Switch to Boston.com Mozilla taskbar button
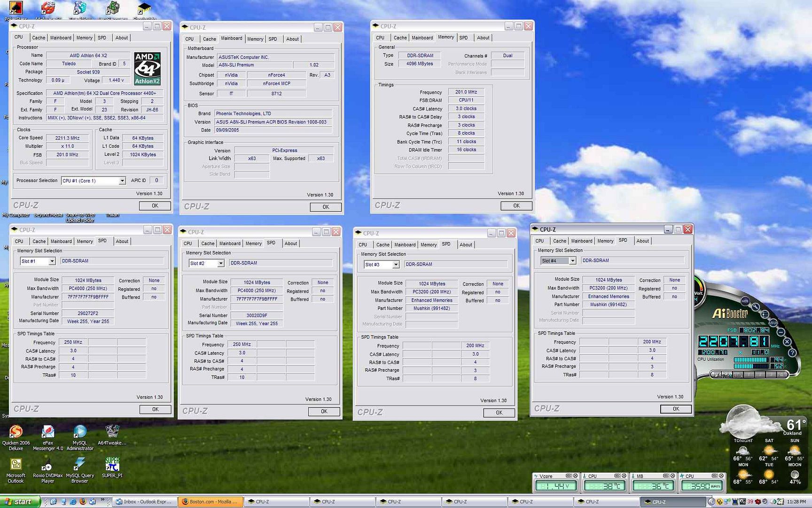 (211, 501)
